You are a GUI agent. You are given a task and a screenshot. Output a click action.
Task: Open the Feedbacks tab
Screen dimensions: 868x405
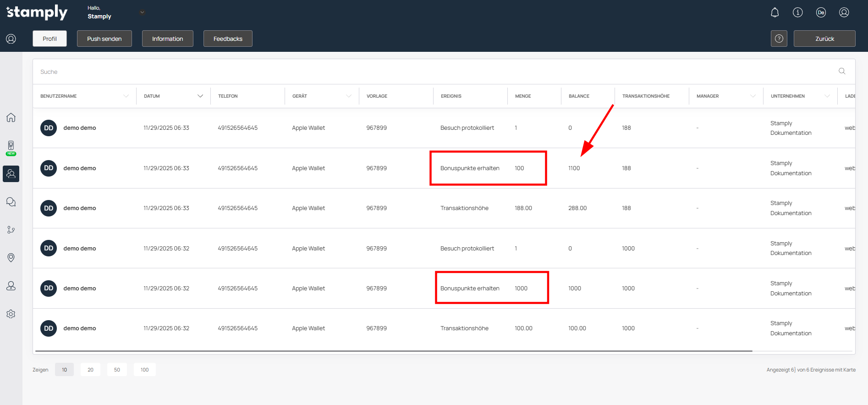228,39
